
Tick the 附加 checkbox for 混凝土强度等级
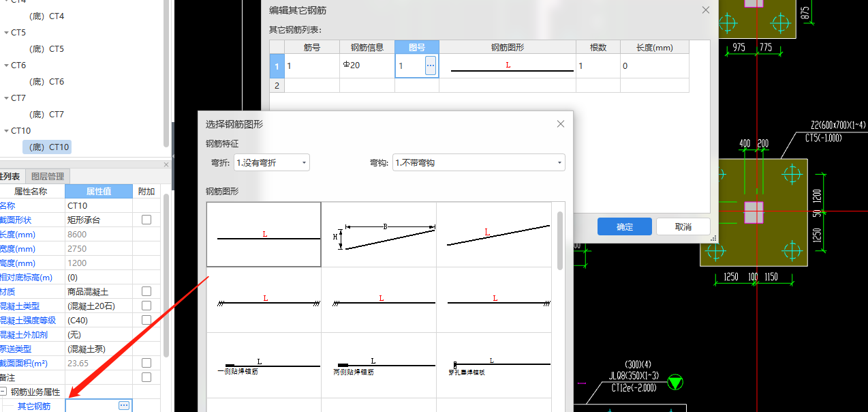[146, 320]
